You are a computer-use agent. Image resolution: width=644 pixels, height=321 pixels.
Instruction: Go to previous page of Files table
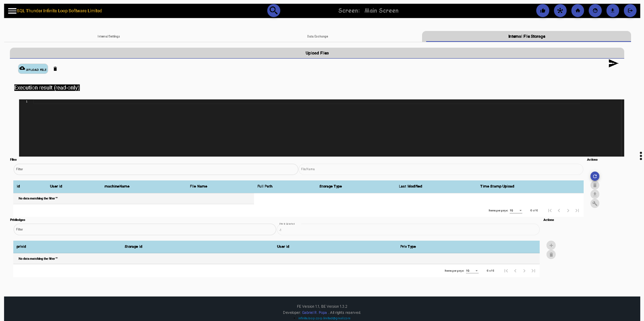coord(559,210)
